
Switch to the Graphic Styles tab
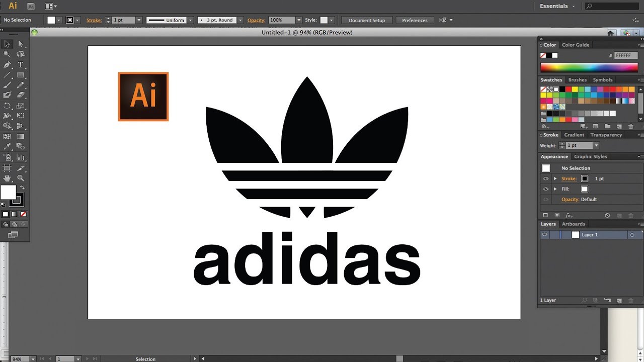click(591, 156)
